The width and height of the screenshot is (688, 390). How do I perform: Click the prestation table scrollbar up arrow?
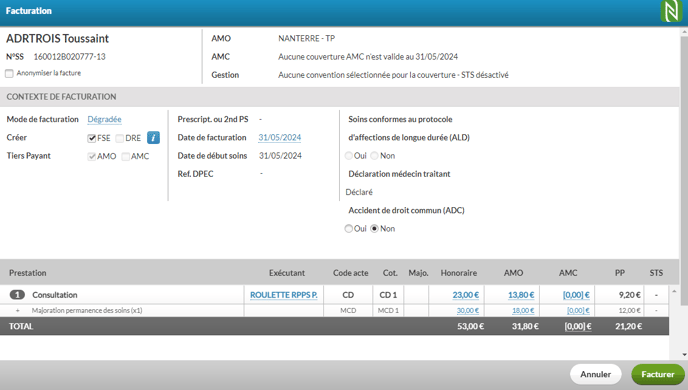coord(674,291)
